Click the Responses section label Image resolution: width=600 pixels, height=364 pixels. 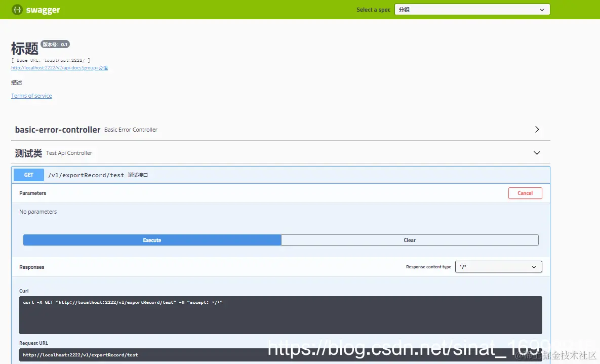point(32,267)
